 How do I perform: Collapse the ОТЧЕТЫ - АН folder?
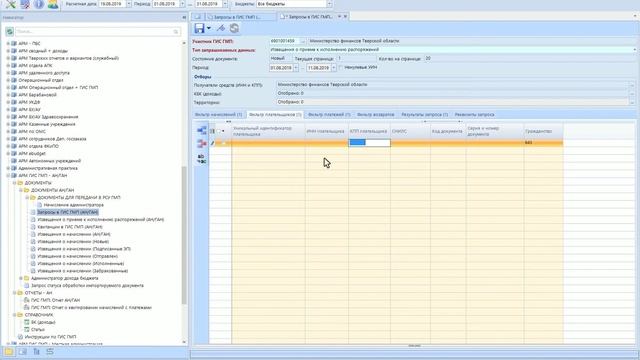click(15, 293)
